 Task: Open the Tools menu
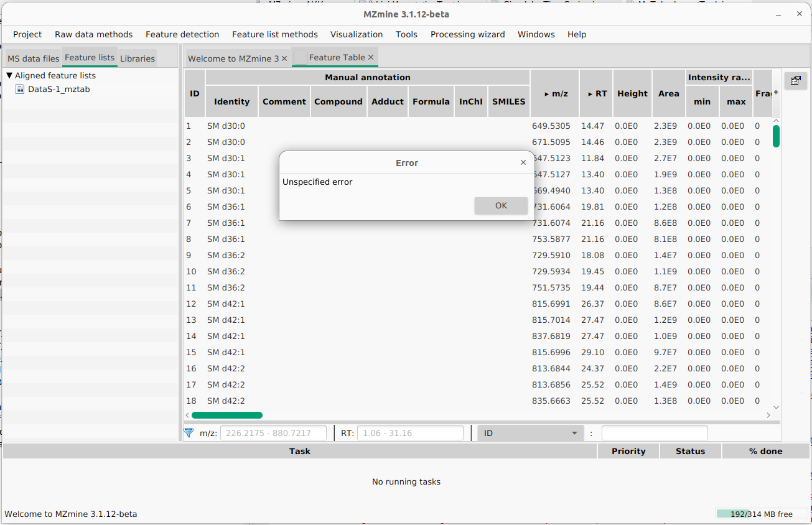click(406, 34)
